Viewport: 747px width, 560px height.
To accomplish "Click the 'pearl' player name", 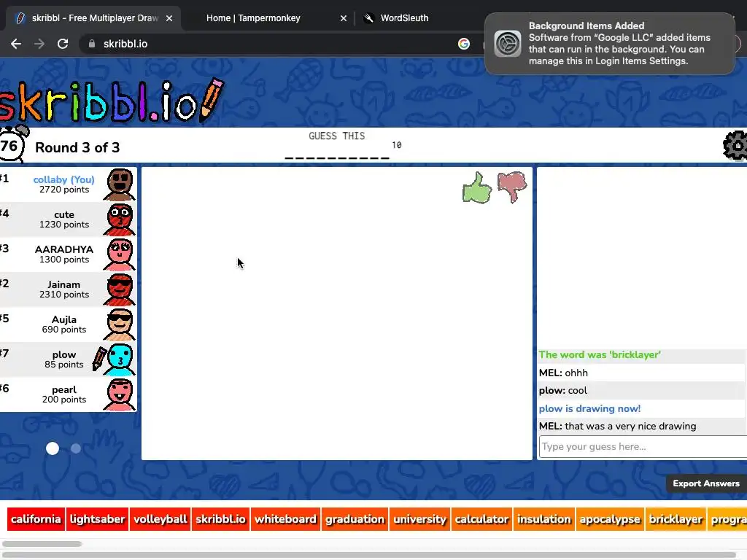I will coord(64,390).
